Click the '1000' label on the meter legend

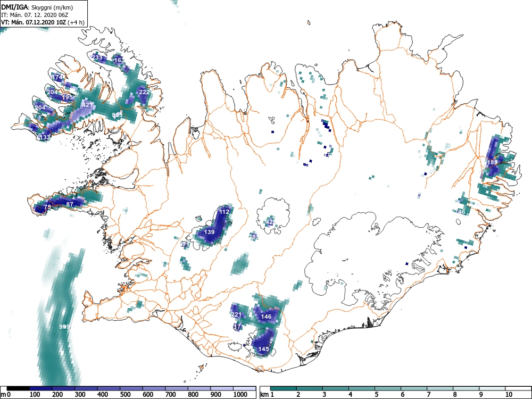(240, 395)
